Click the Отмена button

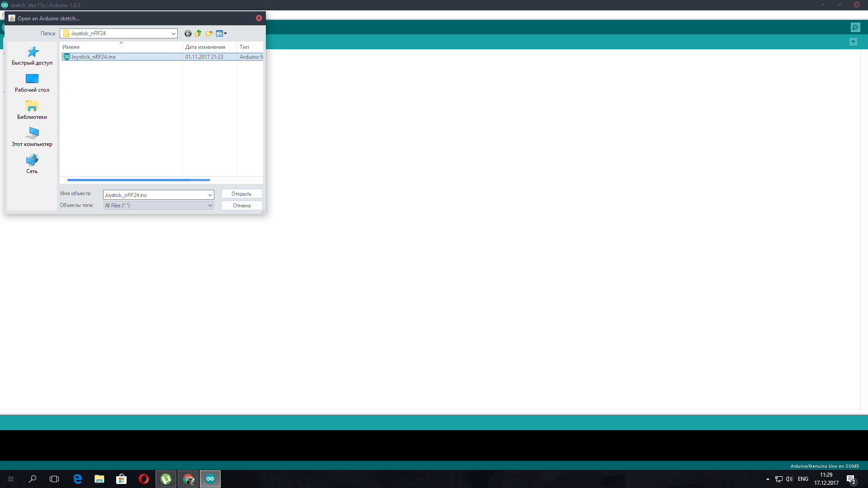(x=241, y=206)
